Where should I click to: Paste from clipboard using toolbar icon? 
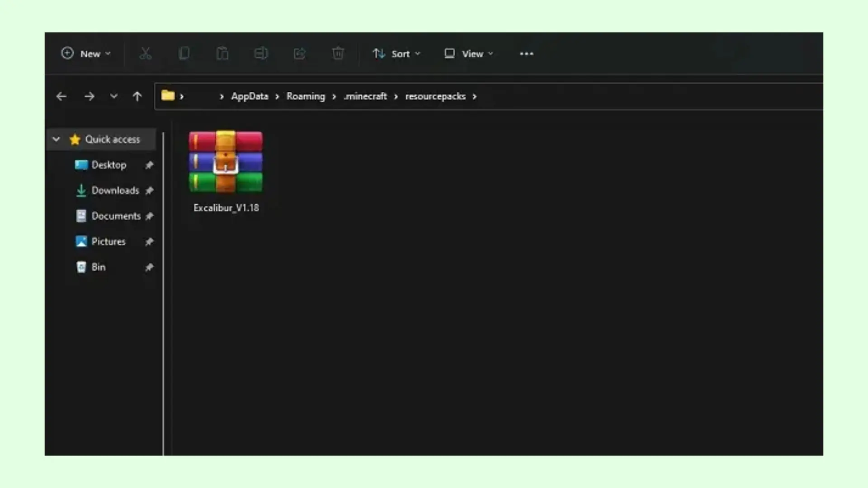pyautogui.click(x=222, y=53)
